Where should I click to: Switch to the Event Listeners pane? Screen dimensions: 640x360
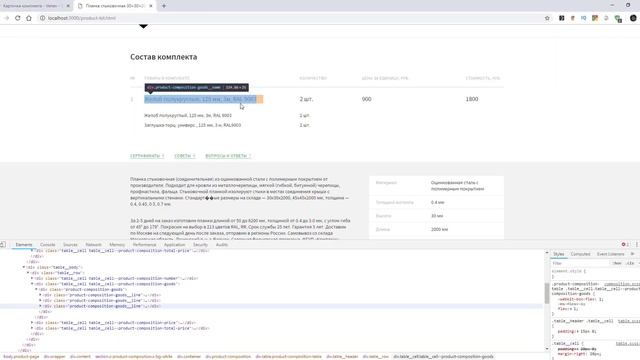(x=611, y=254)
